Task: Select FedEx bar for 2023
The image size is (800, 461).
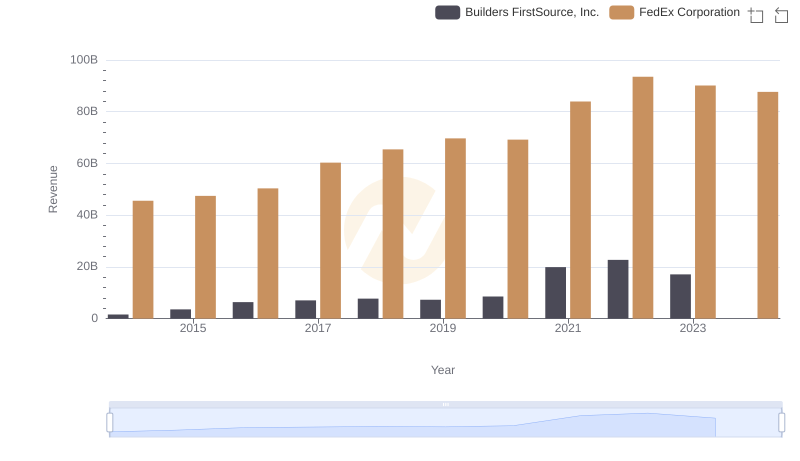Action: pyautogui.click(x=705, y=202)
